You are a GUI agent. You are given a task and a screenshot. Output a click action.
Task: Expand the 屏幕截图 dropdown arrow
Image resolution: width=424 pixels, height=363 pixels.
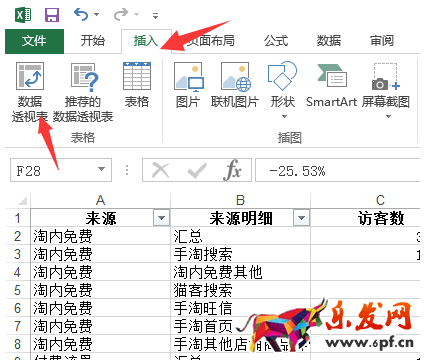click(x=388, y=116)
